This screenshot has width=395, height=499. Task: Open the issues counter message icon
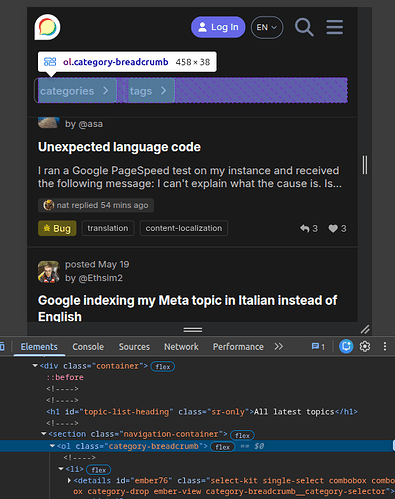coord(318,347)
